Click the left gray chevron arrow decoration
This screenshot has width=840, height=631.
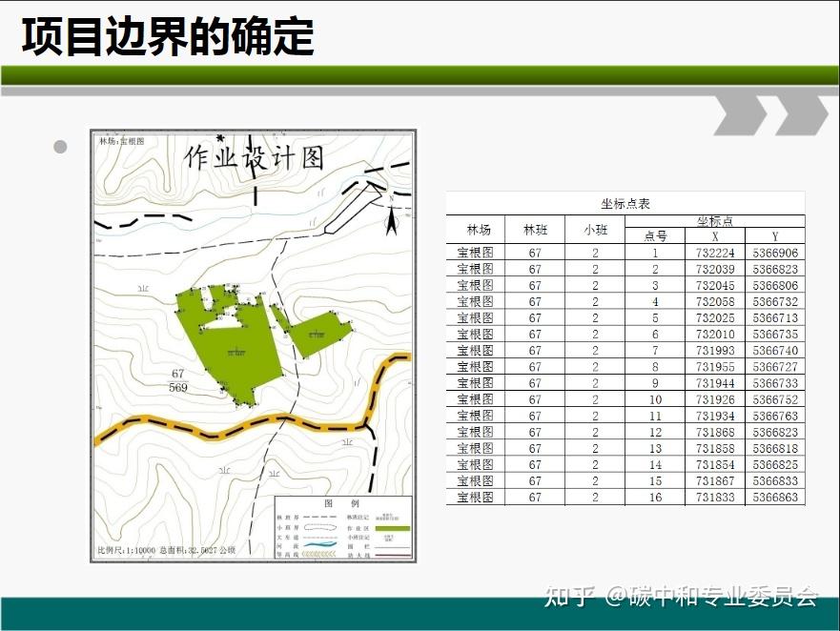[742, 115]
